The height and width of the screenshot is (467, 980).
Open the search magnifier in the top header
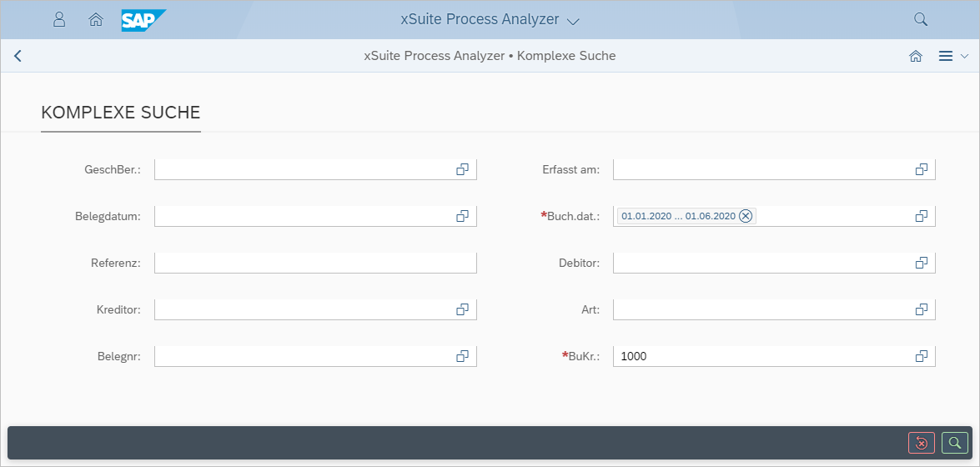(x=920, y=19)
